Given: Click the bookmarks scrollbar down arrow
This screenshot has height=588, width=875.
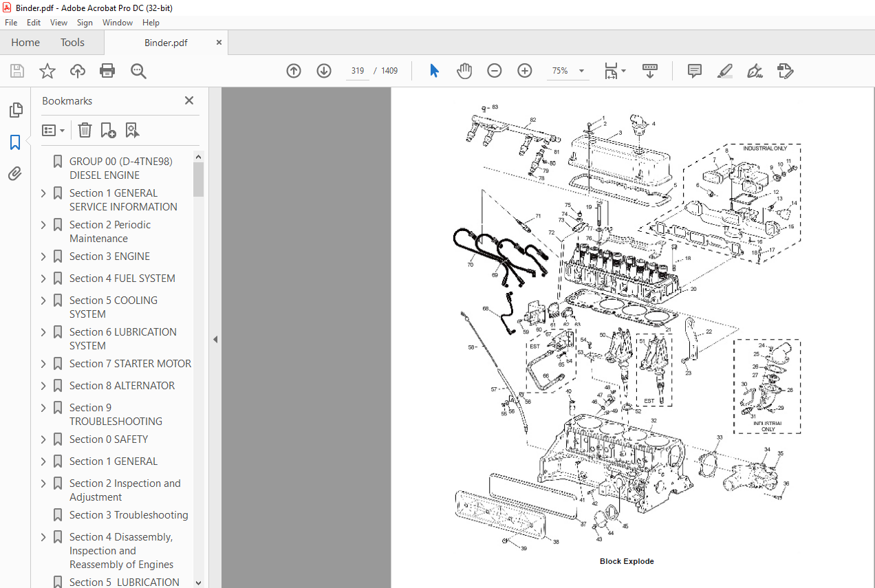Looking at the screenshot, I should point(199,582).
